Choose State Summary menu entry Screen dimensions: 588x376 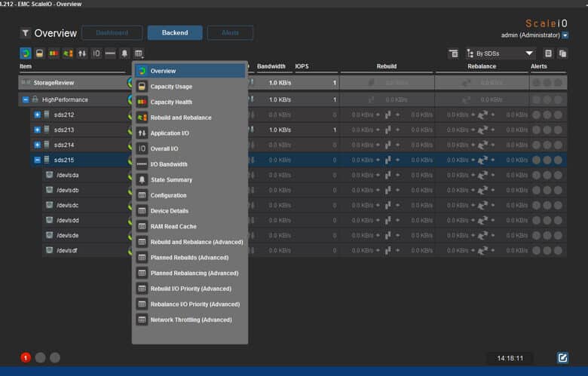click(190, 179)
